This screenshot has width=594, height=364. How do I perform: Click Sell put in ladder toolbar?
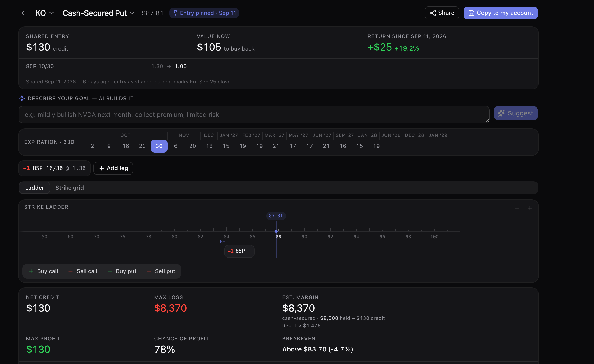click(161, 271)
